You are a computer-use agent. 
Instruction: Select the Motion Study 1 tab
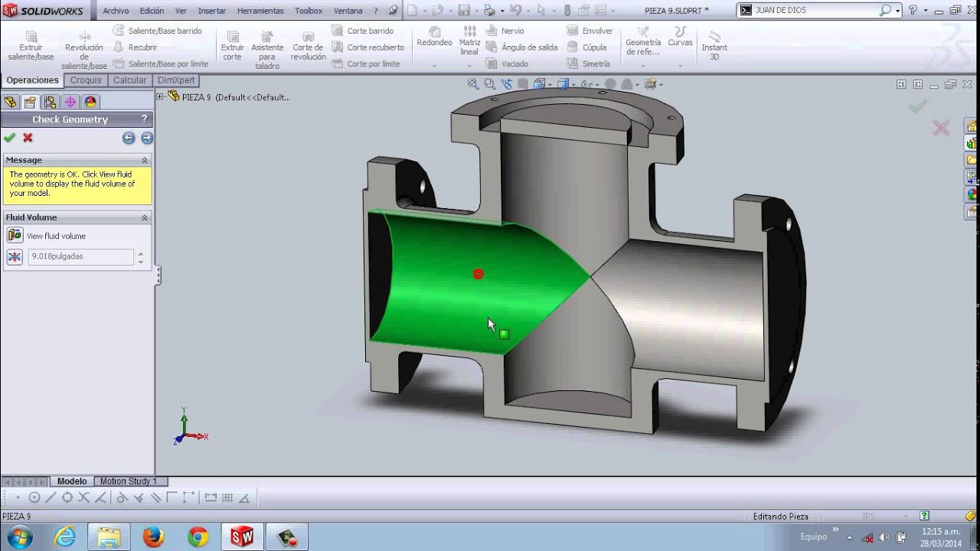click(128, 481)
